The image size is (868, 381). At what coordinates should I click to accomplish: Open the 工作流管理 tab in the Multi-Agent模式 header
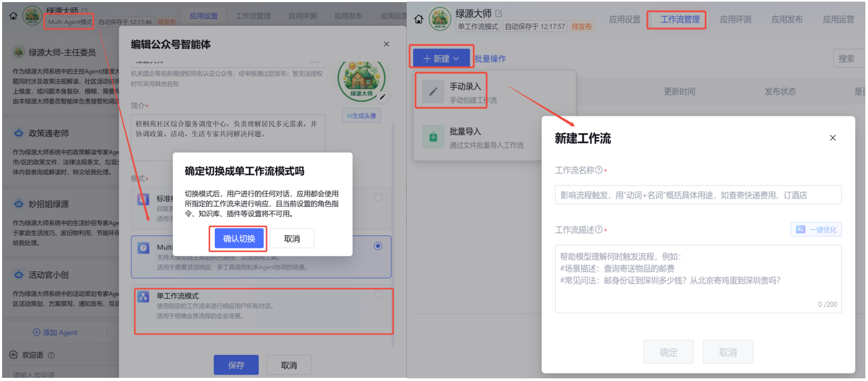tap(253, 16)
